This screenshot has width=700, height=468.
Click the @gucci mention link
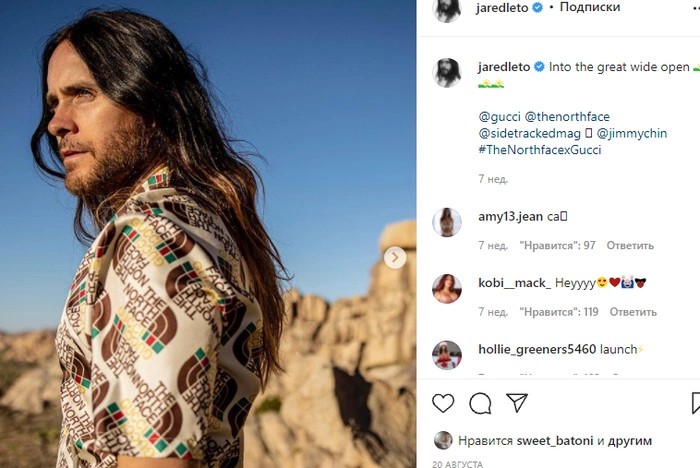[499, 117]
